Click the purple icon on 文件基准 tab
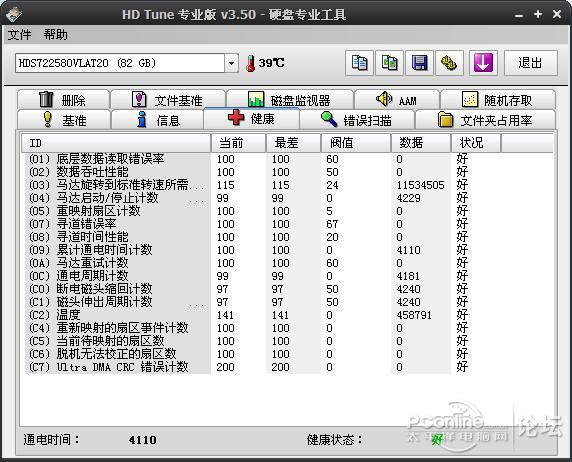 click(x=139, y=99)
